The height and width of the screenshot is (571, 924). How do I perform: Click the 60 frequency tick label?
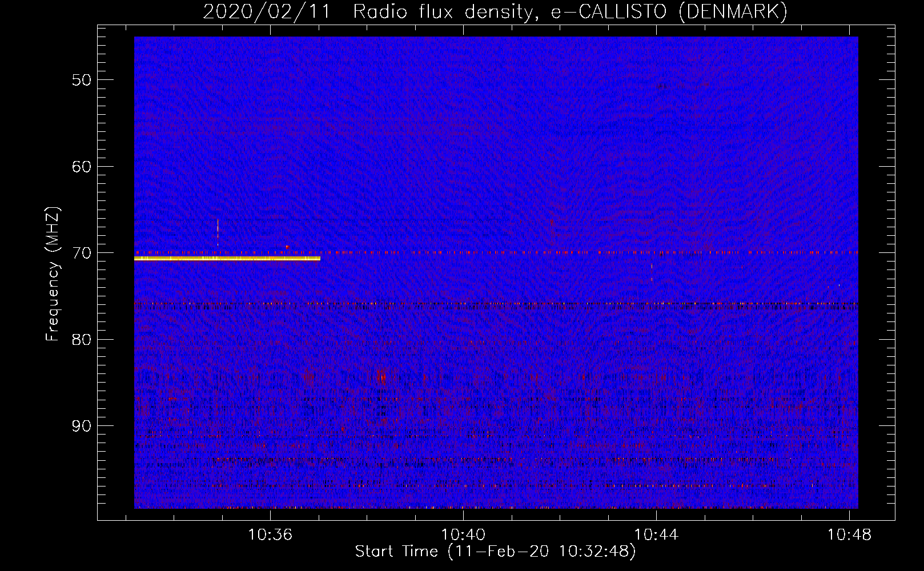(x=82, y=167)
